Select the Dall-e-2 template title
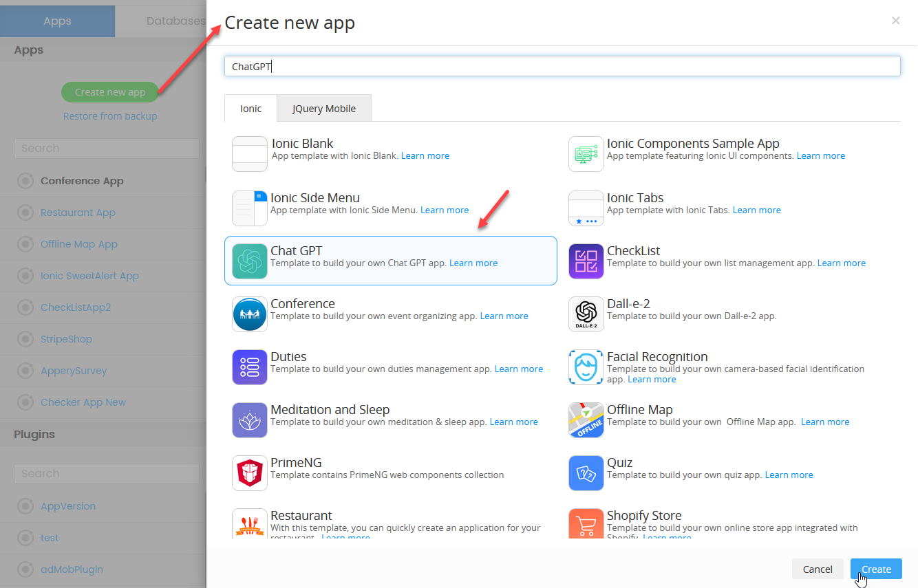 pyautogui.click(x=628, y=303)
